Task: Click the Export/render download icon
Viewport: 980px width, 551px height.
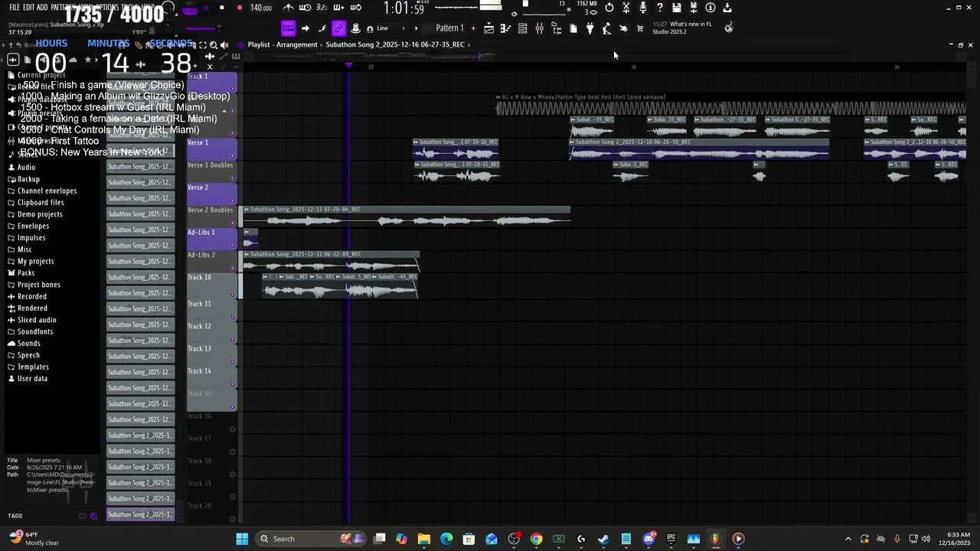Action: coord(727,8)
